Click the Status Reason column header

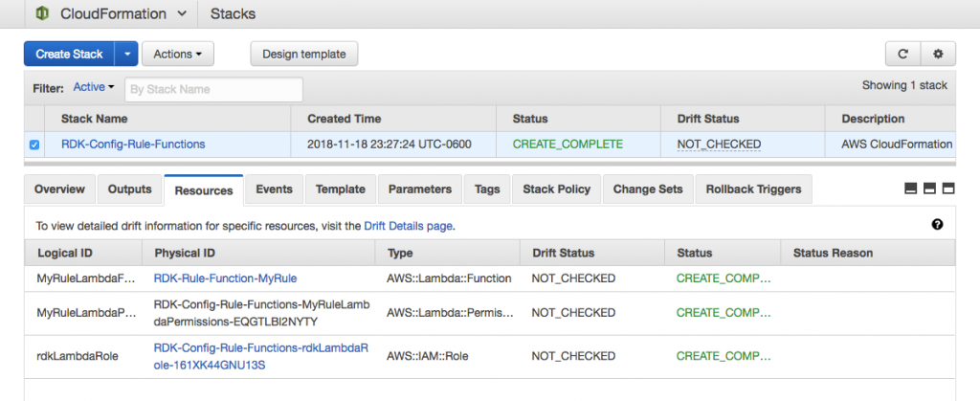[834, 253]
